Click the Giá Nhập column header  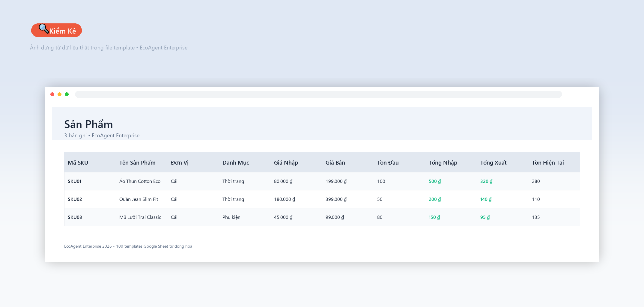[x=286, y=163]
